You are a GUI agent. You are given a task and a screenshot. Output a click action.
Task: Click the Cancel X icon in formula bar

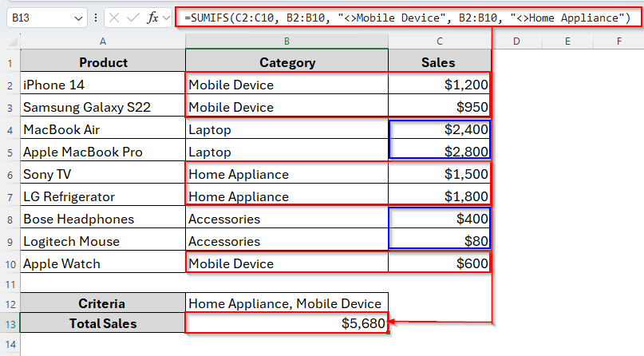point(114,18)
